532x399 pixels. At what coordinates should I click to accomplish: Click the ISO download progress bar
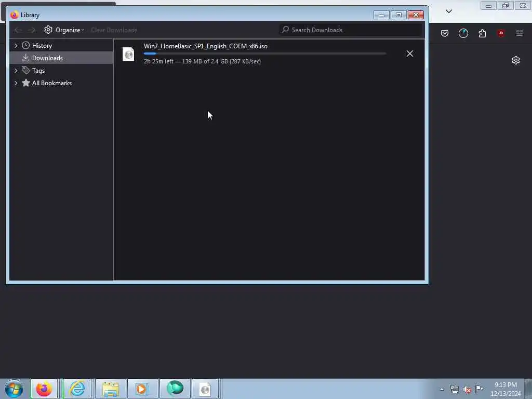click(264, 54)
